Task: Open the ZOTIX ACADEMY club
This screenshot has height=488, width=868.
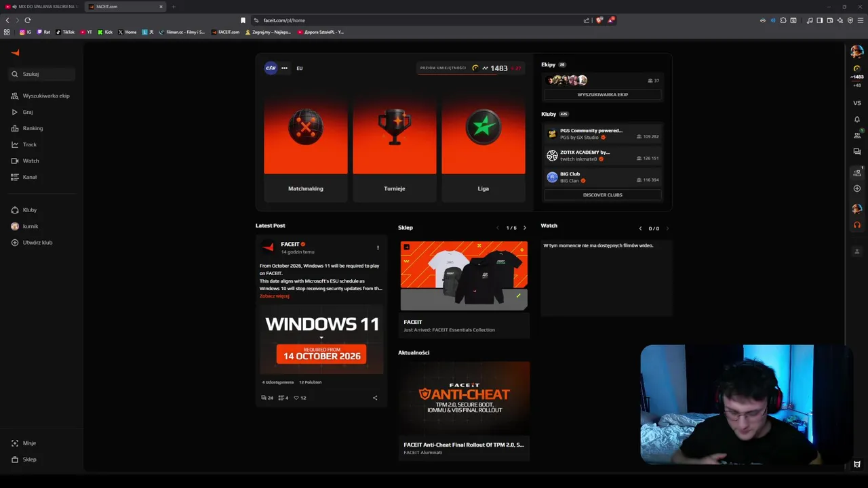Action: click(602, 155)
